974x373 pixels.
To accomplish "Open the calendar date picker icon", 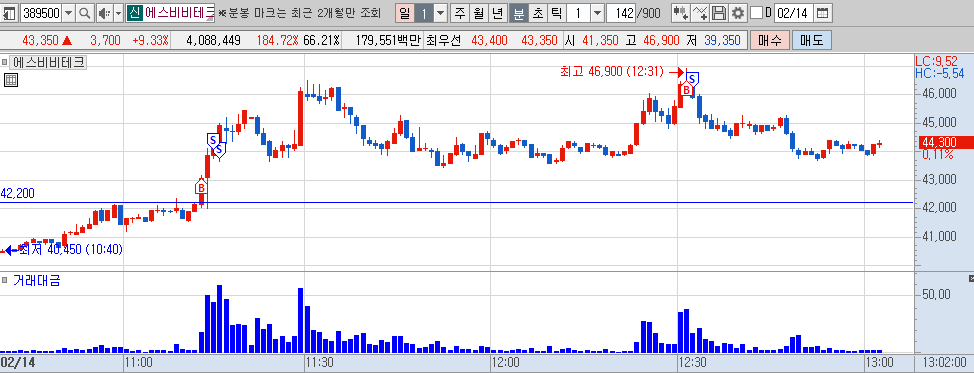I will tap(822, 12).
